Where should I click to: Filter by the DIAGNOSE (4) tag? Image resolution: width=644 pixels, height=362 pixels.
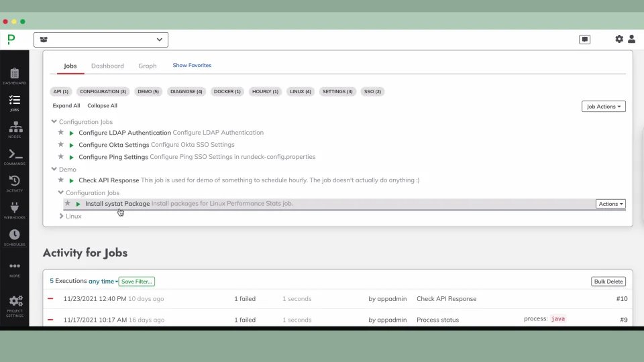(x=186, y=92)
